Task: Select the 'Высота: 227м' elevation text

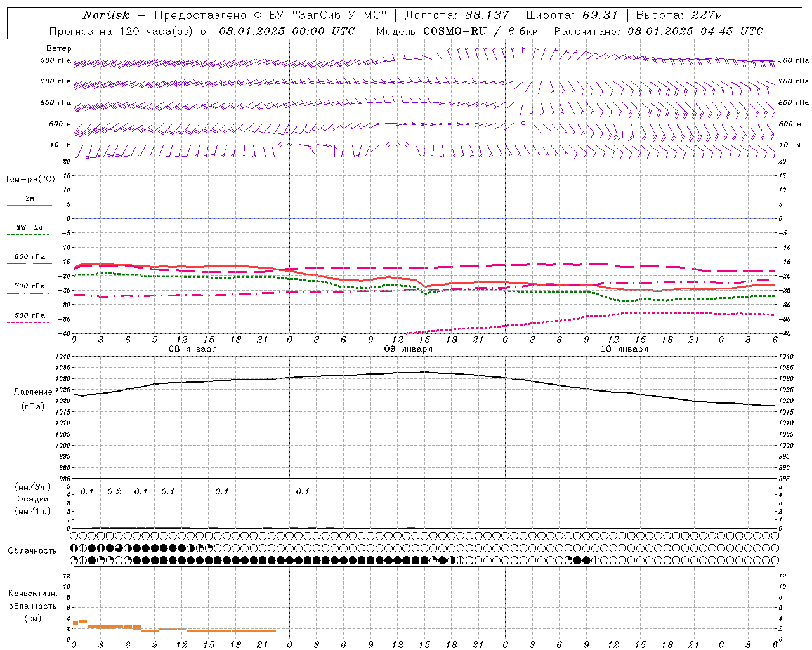Action: click(679, 15)
